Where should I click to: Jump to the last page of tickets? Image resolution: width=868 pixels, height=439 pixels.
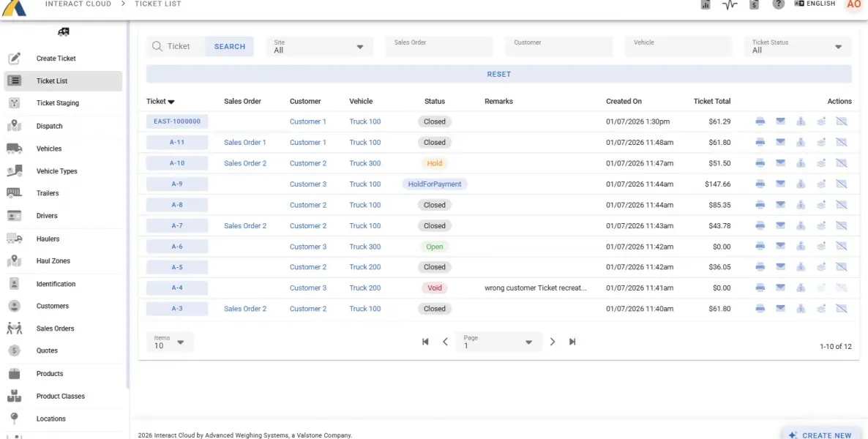(x=572, y=342)
